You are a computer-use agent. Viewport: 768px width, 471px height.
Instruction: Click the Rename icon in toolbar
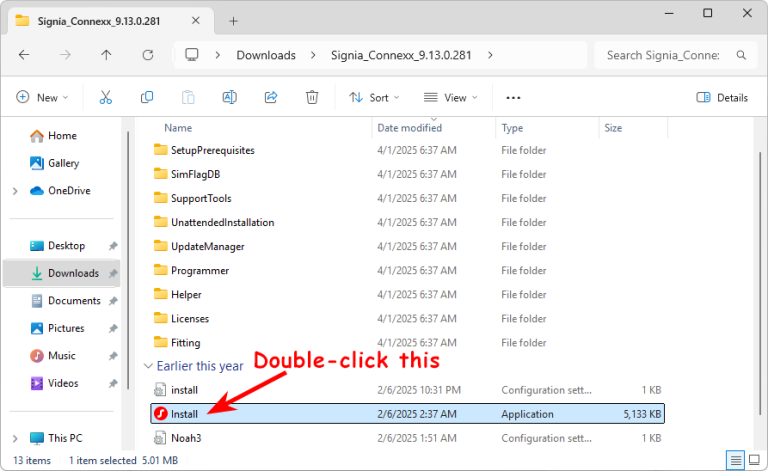(229, 97)
